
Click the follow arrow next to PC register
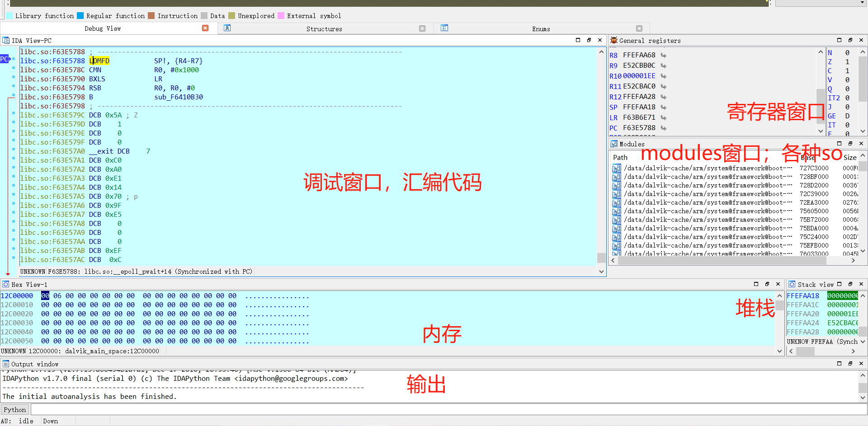point(663,128)
